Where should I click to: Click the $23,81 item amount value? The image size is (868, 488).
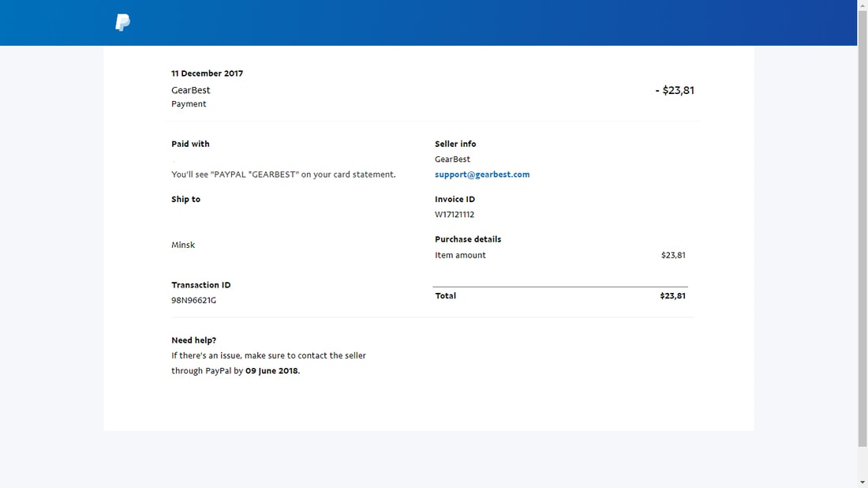coord(673,255)
